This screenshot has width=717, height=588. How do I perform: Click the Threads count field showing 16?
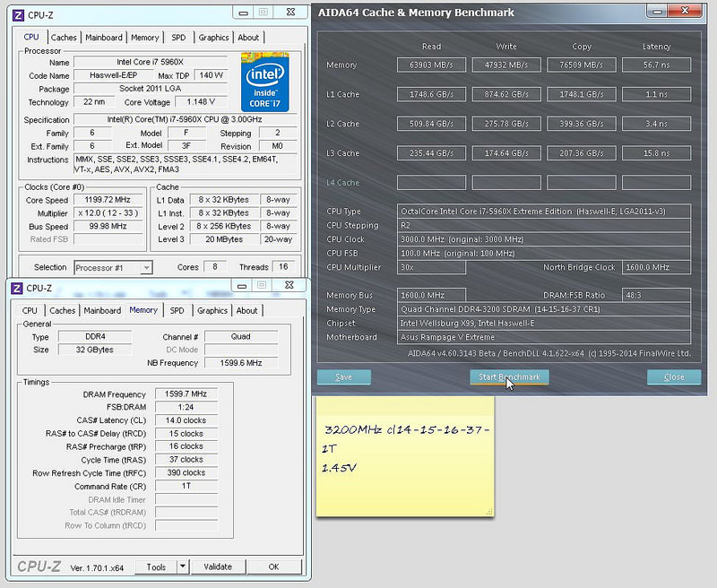pyautogui.click(x=283, y=266)
